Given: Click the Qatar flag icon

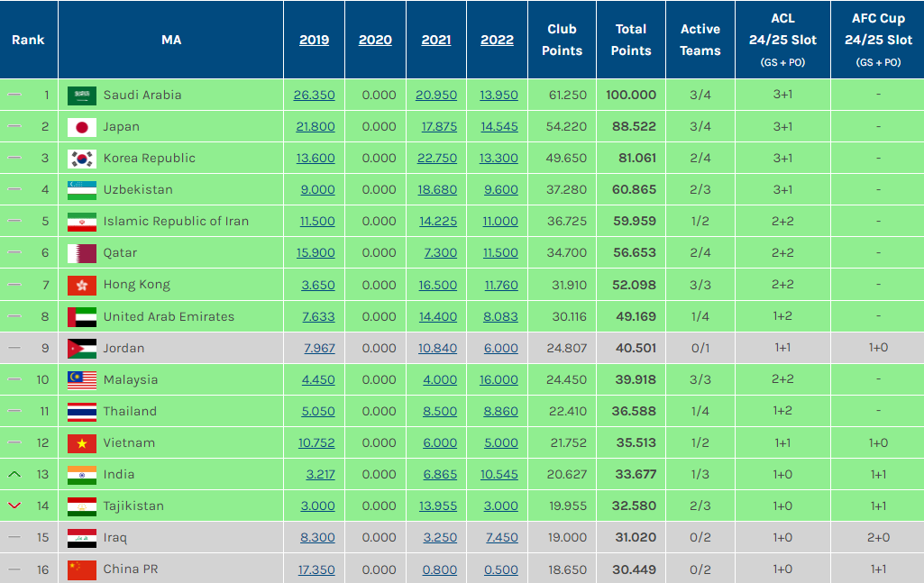Looking at the screenshot, I should point(82,253).
